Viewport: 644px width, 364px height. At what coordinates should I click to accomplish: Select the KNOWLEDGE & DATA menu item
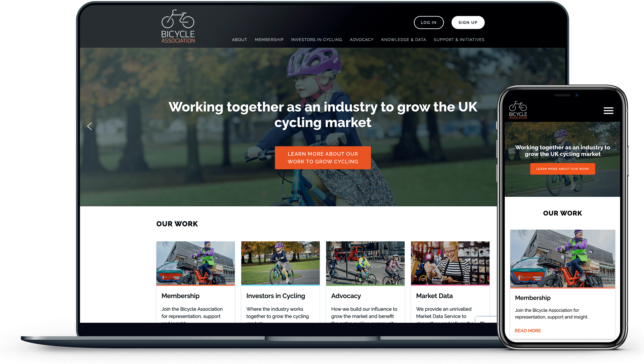(x=403, y=39)
